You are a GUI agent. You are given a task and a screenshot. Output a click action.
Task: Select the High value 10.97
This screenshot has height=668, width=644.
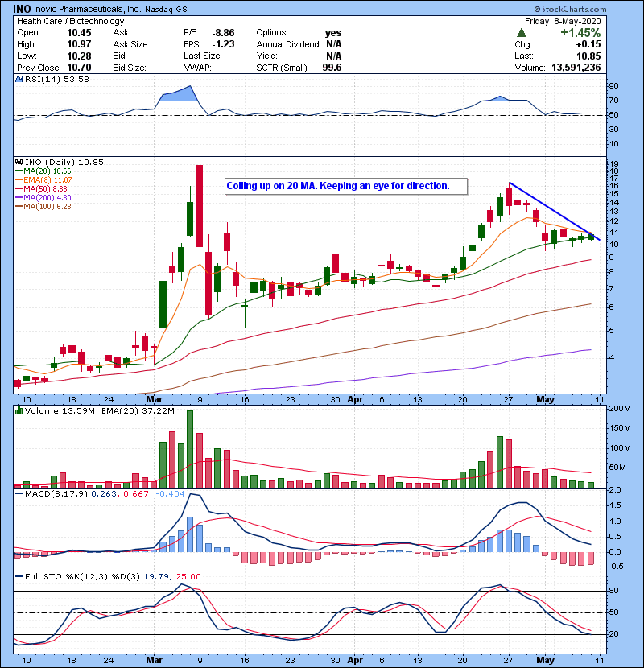(79, 44)
